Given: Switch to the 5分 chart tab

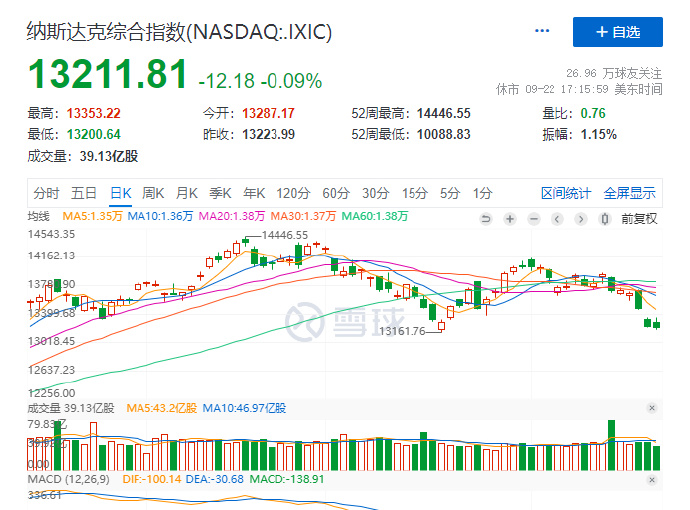Looking at the screenshot, I should 450,193.
